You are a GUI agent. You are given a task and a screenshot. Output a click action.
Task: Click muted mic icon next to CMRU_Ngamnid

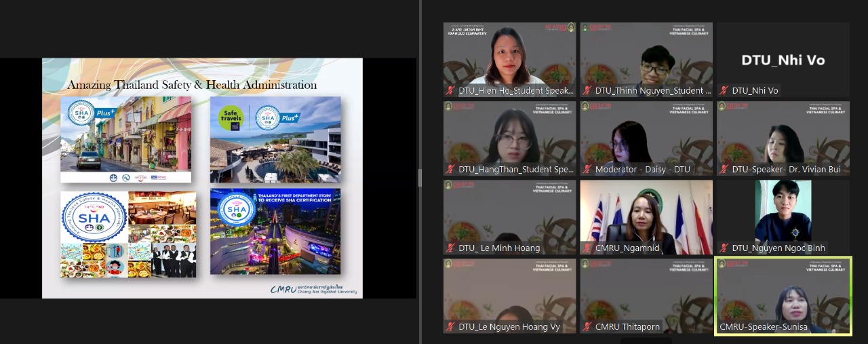point(587,248)
